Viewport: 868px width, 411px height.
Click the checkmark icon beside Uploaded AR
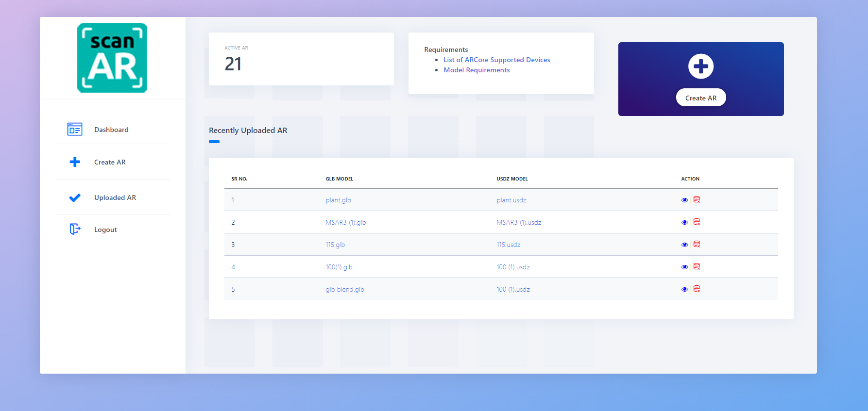(75, 197)
